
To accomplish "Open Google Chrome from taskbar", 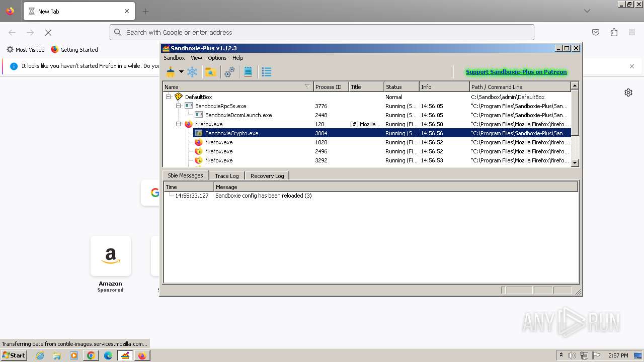I will [91, 355].
